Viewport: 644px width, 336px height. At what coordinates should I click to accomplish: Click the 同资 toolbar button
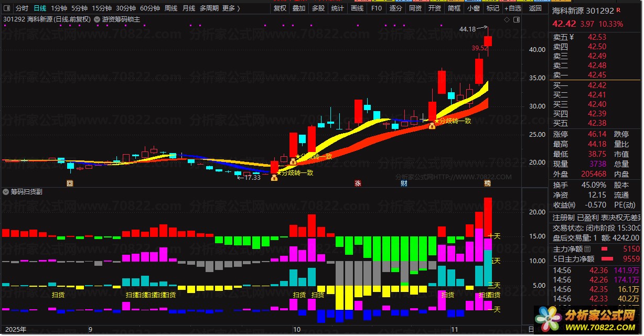click(415, 8)
